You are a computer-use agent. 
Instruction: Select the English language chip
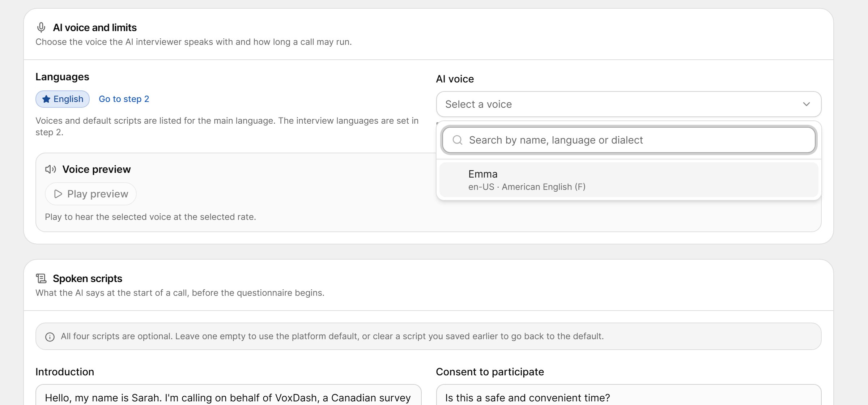[x=63, y=99]
